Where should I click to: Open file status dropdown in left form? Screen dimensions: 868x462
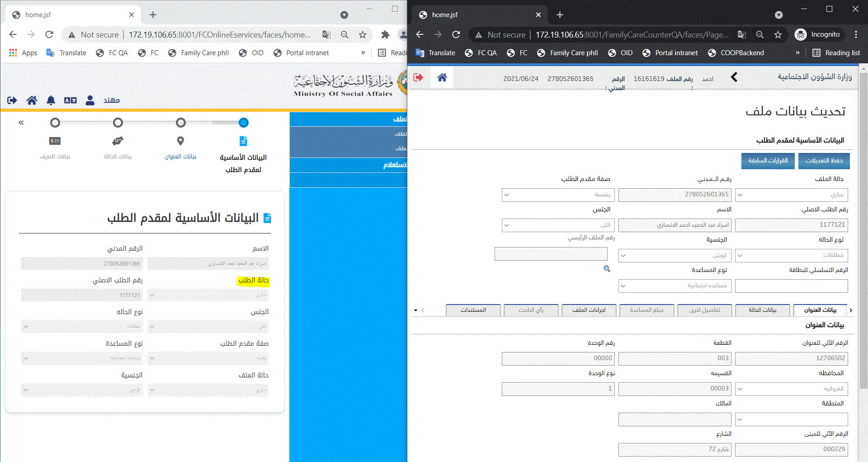click(x=208, y=390)
